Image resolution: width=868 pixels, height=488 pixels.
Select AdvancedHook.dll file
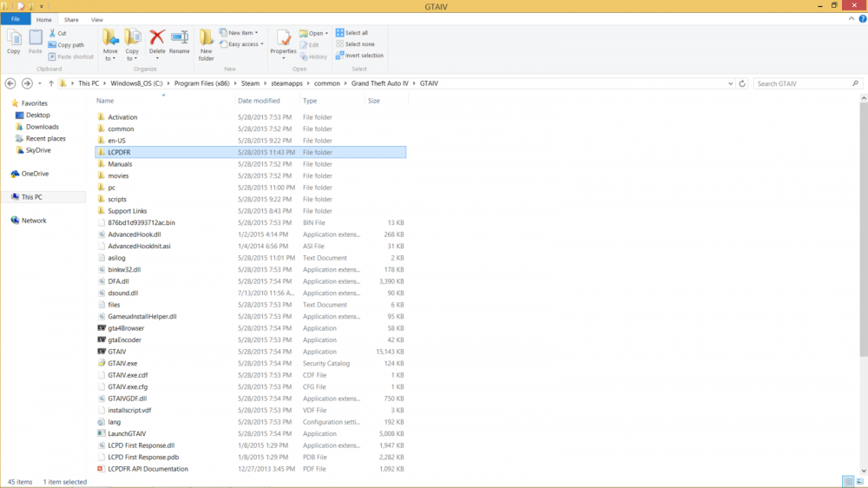[250, 234]
